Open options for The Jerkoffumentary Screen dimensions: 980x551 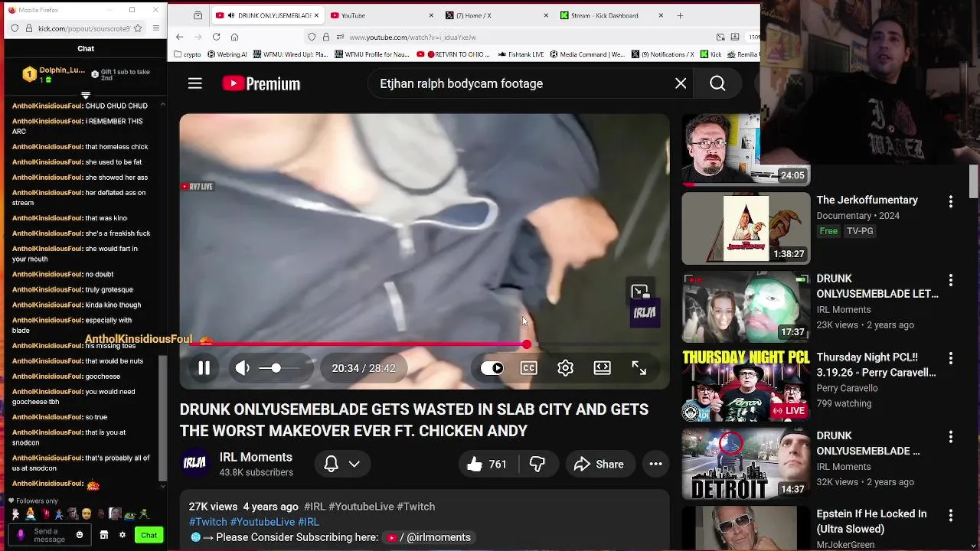[951, 201]
